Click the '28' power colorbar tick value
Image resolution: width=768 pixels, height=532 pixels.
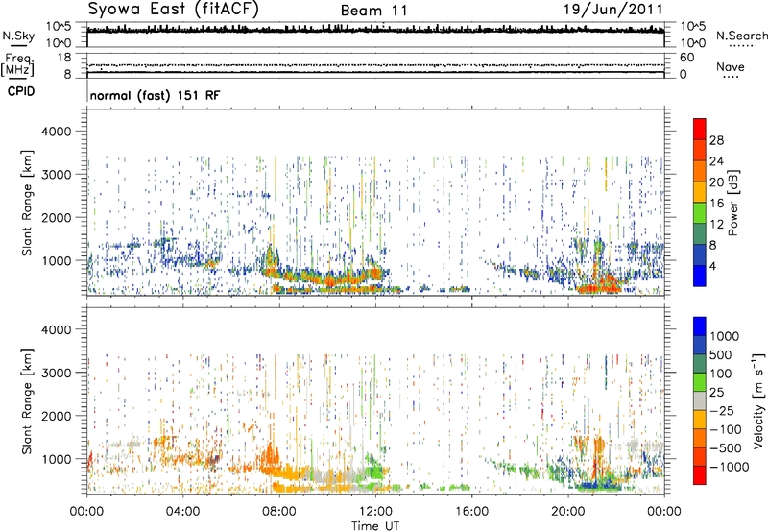716,140
